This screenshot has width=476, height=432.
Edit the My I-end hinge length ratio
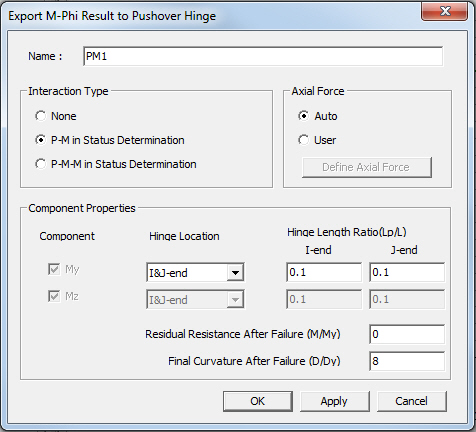(x=324, y=272)
